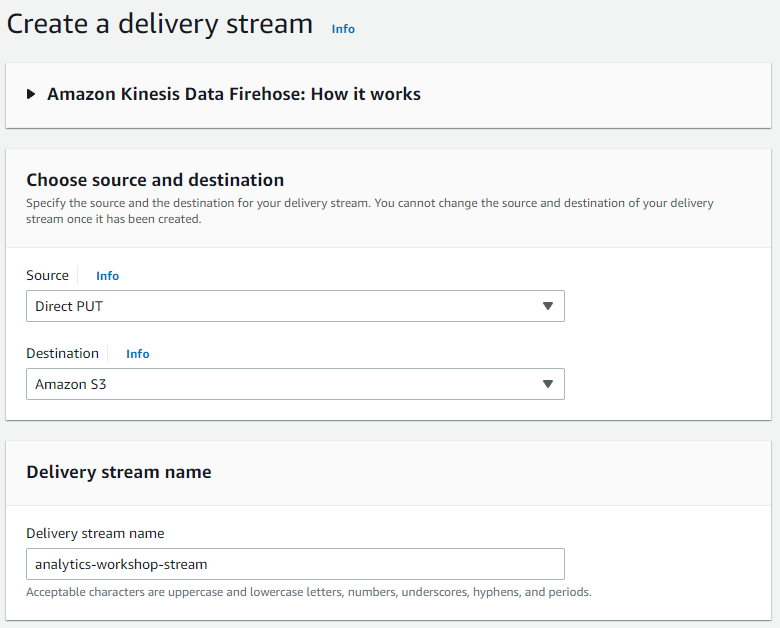Open the Info link beside Destination
This screenshot has height=628, width=780.
point(138,354)
